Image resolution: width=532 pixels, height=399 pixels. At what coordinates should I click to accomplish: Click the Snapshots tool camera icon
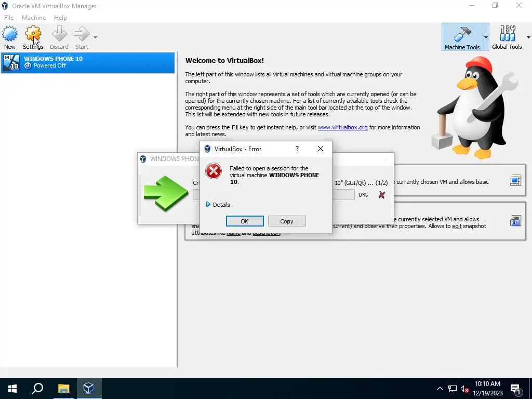pos(515,221)
